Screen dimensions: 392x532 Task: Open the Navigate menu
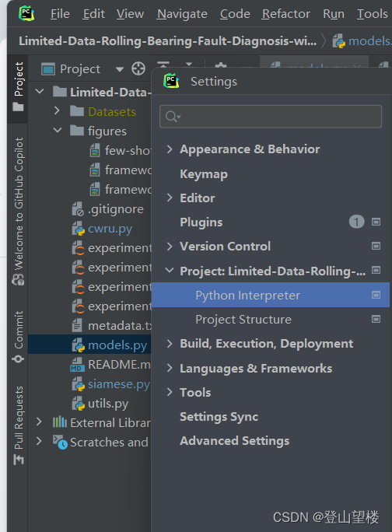[182, 14]
